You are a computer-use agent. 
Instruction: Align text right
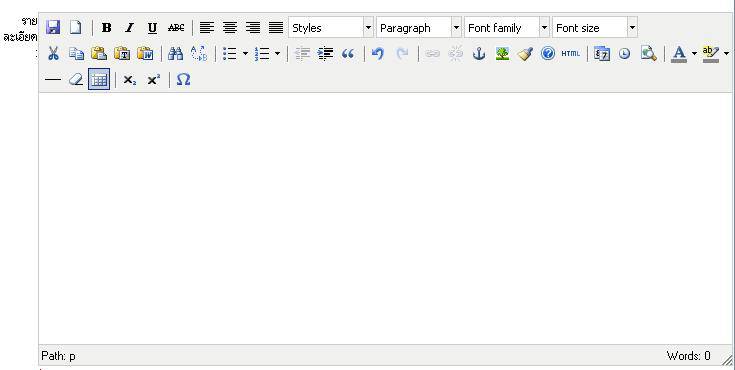click(x=253, y=28)
